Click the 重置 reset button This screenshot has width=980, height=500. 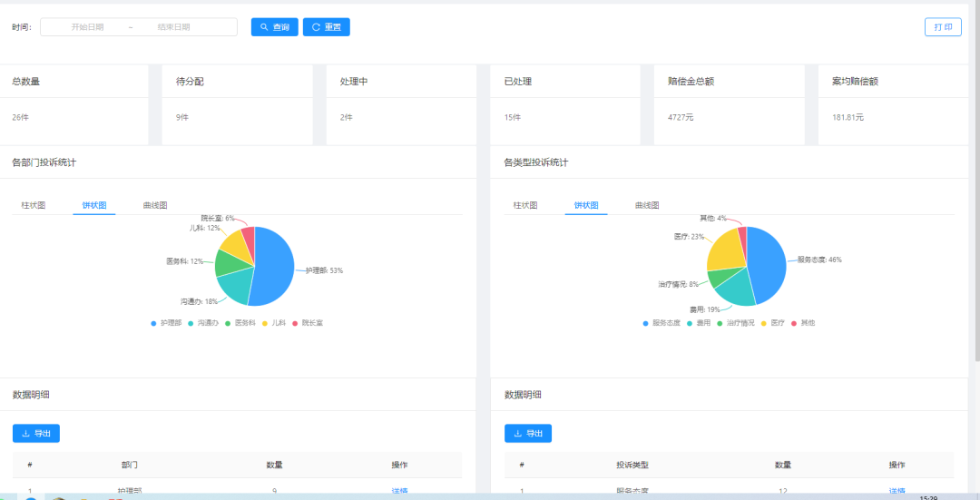[x=327, y=27]
